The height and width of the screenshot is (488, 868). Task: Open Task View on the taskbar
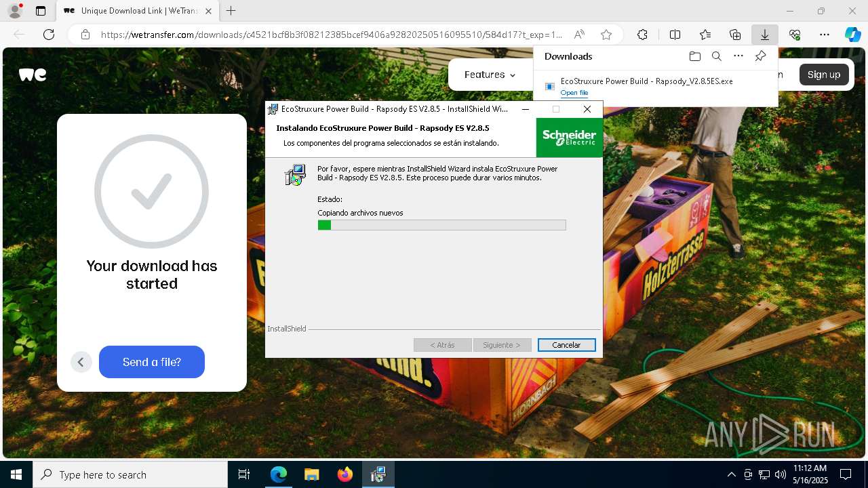tap(244, 474)
